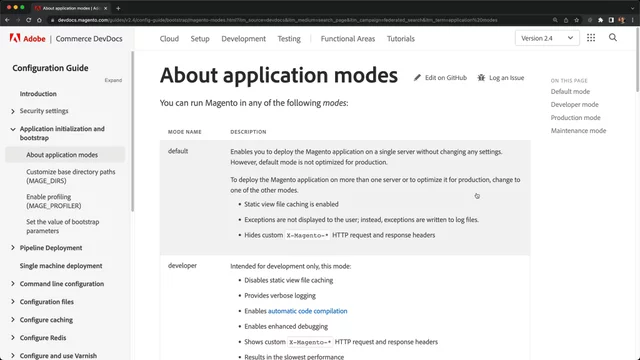Click the 'About application modes' heading

pyautogui.click(x=279, y=75)
